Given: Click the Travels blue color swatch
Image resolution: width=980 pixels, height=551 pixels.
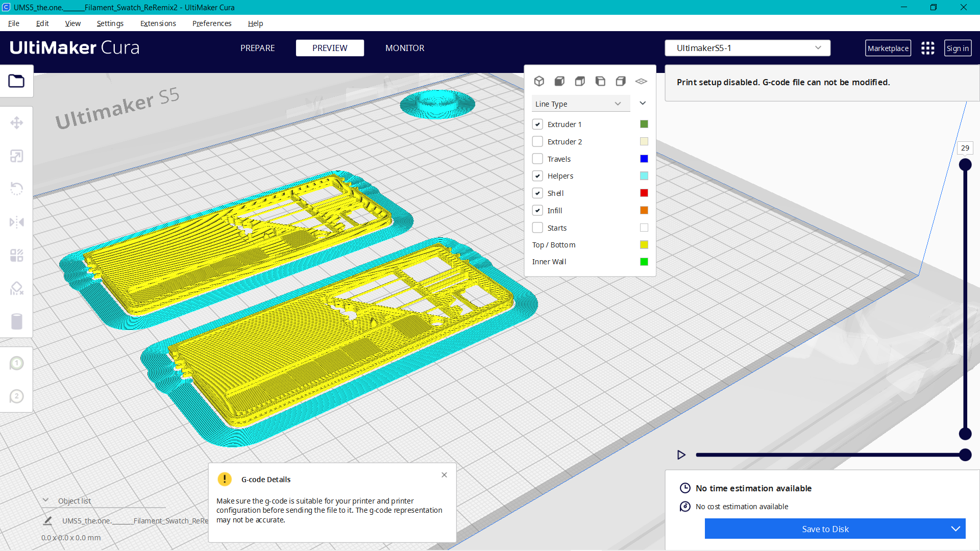Looking at the screenshot, I should point(644,159).
